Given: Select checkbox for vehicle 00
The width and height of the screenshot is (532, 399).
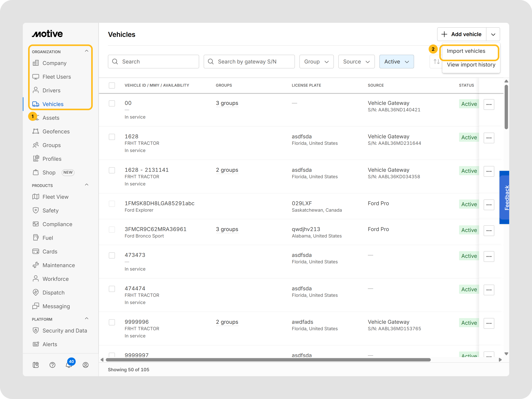Looking at the screenshot, I should coord(112,103).
